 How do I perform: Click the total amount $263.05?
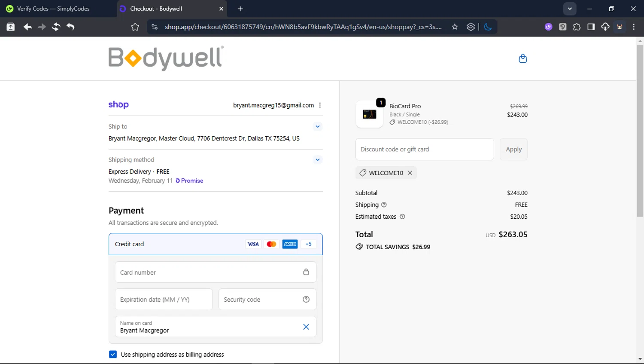pyautogui.click(x=513, y=235)
